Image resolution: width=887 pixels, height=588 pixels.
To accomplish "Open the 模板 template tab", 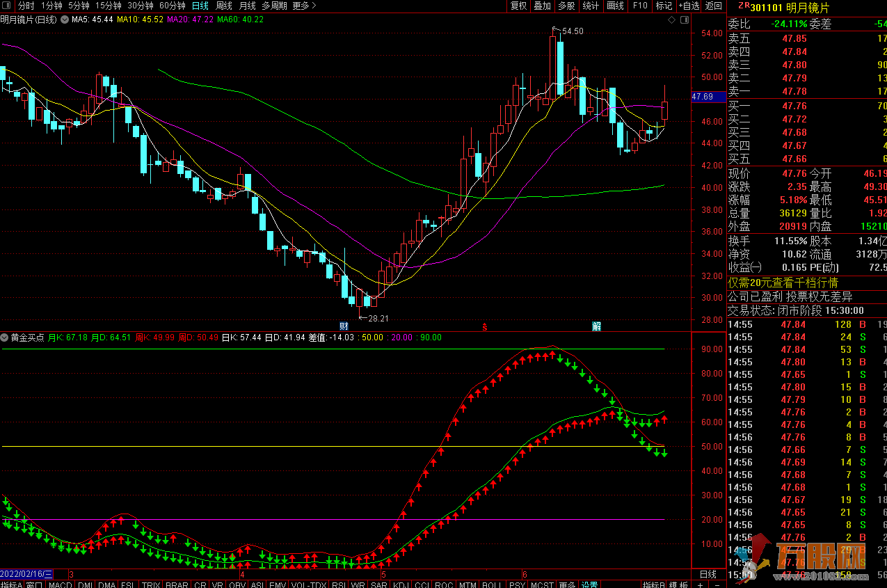I will pyautogui.click(x=679, y=585).
